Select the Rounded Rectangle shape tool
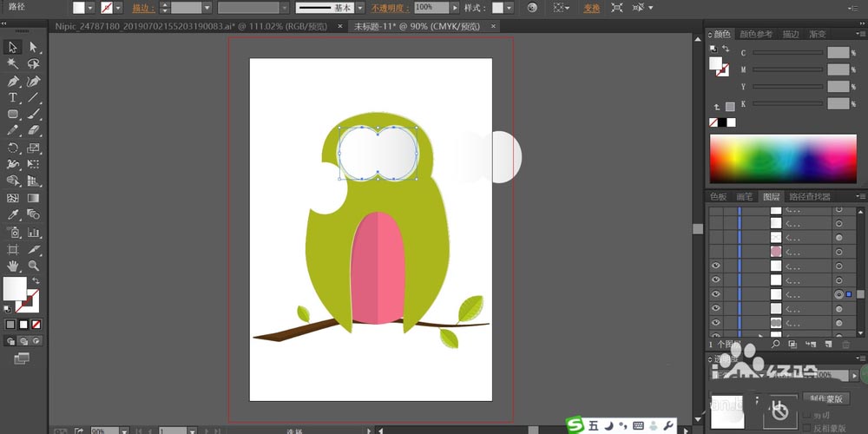The height and width of the screenshot is (434, 868). [x=13, y=114]
